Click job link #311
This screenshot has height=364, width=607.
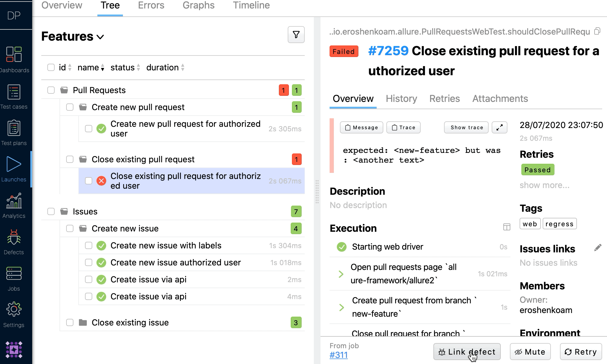tap(339, 355)
